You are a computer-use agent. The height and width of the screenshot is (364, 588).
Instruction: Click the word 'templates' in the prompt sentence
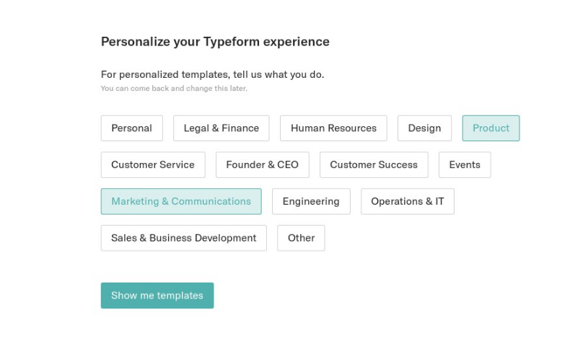206,74
